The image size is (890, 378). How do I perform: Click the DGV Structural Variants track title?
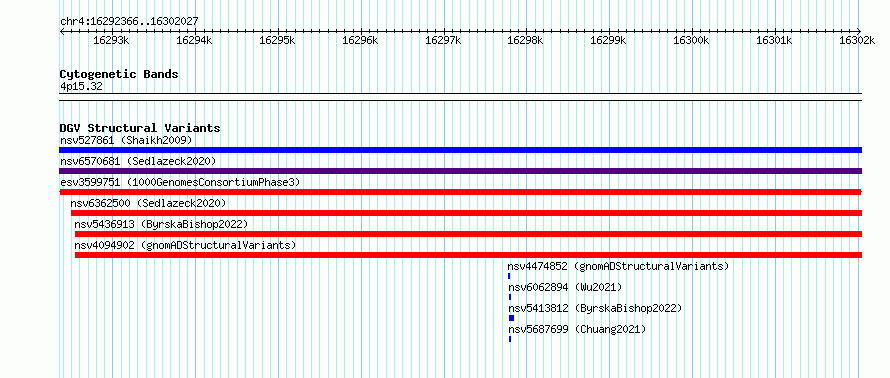tap(140, 128)
